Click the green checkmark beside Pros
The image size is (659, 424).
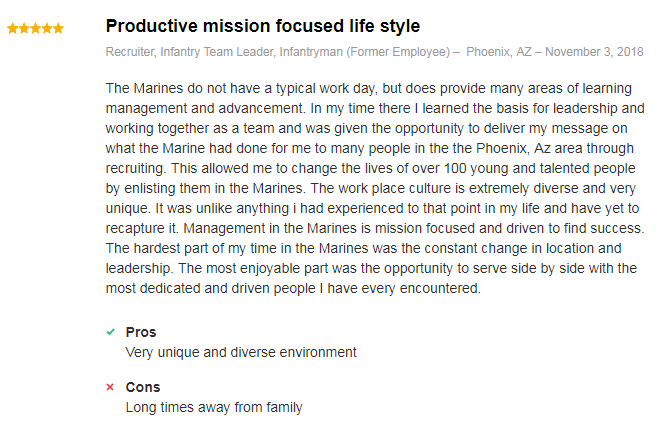tap(110, 332)
